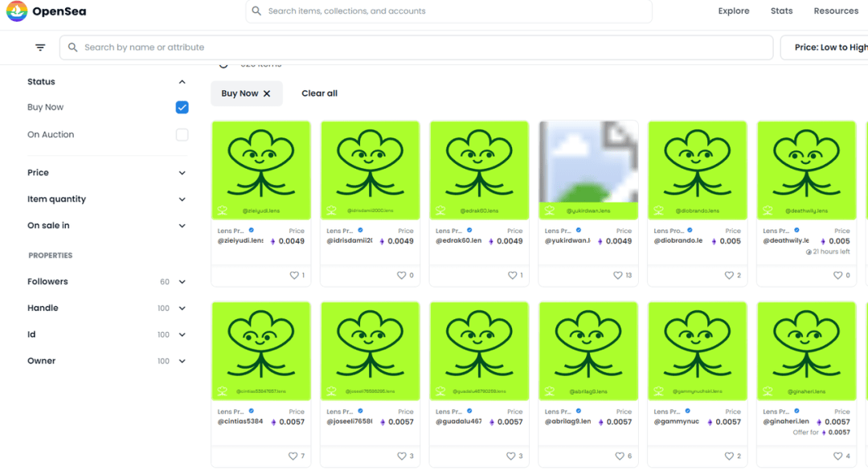
Task: Open the Price: Low to High sort dropdown
Action: click(828, 47)
